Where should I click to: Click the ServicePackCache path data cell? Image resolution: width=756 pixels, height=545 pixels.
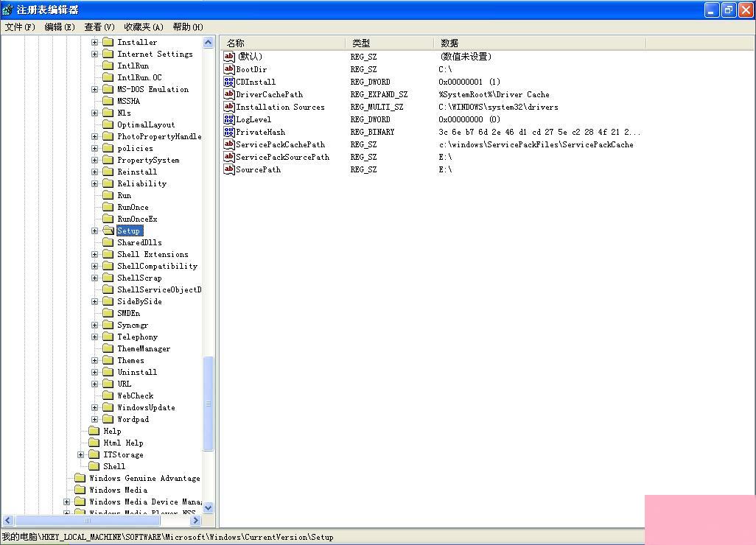(536, 144)
